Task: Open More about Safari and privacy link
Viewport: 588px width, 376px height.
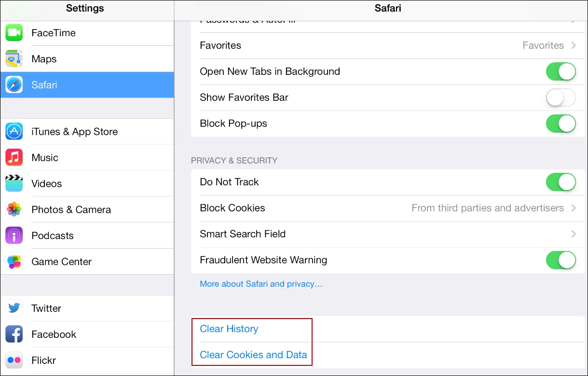Action: click(x=261, y=284)
